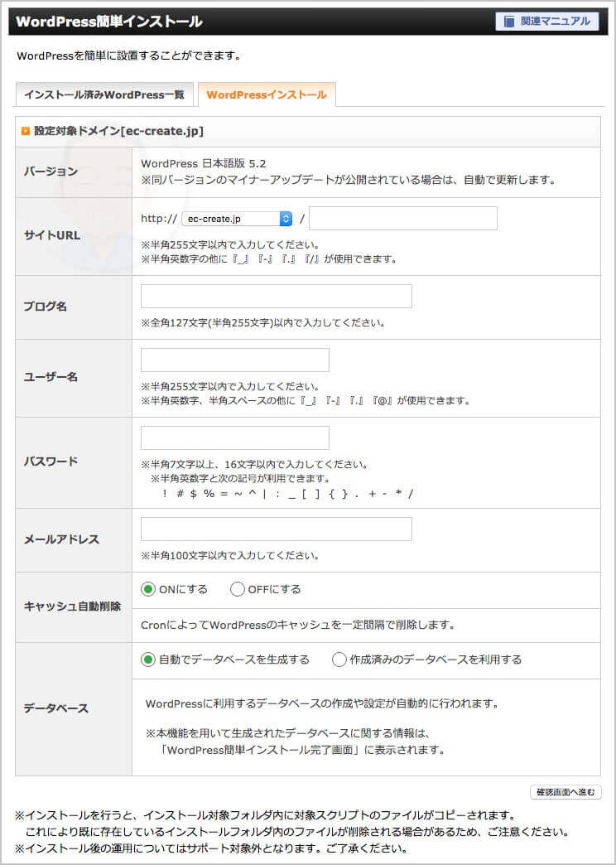Focus the ユーザー名 text field
Image resolution: width=616 pixels, height=865 pixels.
tap(235, 360)
